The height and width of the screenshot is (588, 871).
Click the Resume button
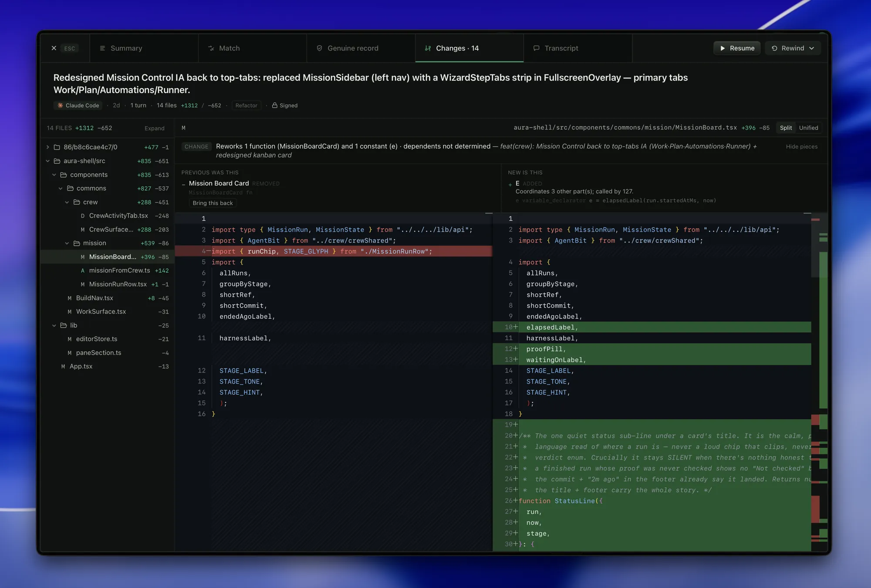click(x=737, y=48)
